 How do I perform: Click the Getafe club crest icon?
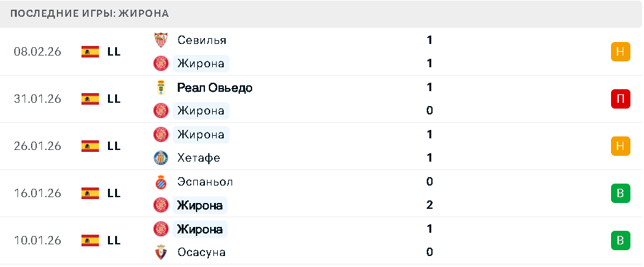(x=160, y=158)
